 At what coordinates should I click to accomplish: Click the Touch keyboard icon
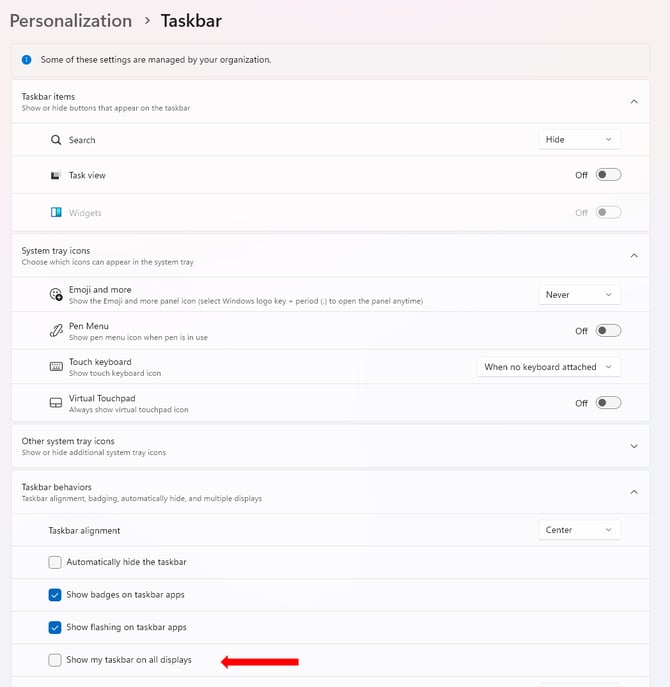click(x=56, y=367)
